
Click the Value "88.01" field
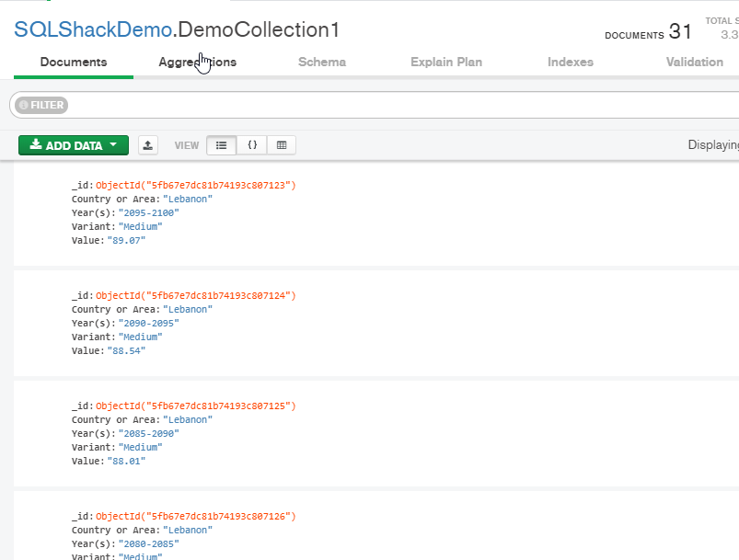126,461
